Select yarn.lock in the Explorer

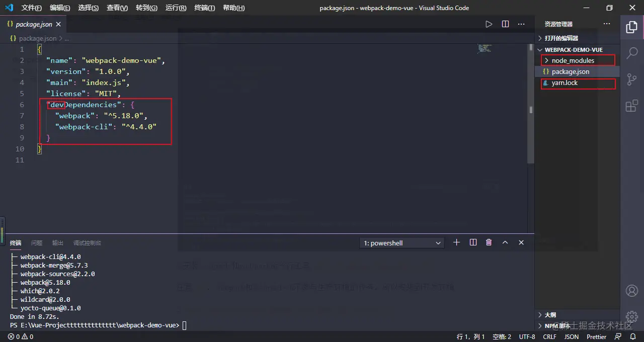(x=565, y=82)
